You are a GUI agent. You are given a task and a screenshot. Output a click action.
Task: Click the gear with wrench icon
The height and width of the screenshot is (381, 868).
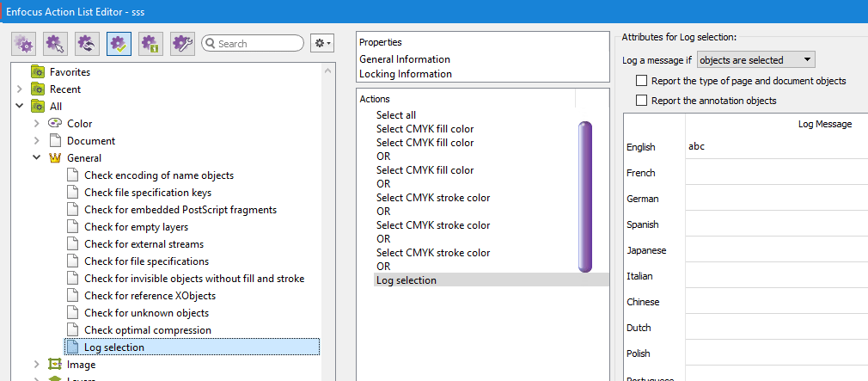coord(183,43)
